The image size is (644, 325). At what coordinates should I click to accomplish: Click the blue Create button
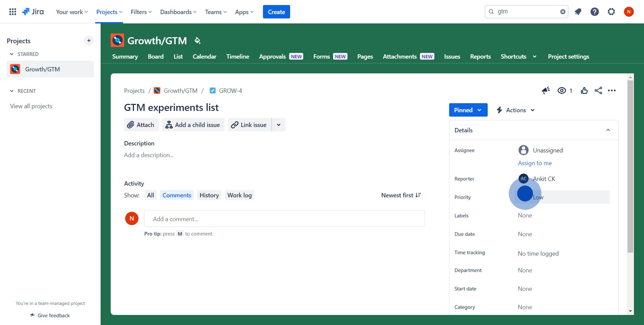276,12
